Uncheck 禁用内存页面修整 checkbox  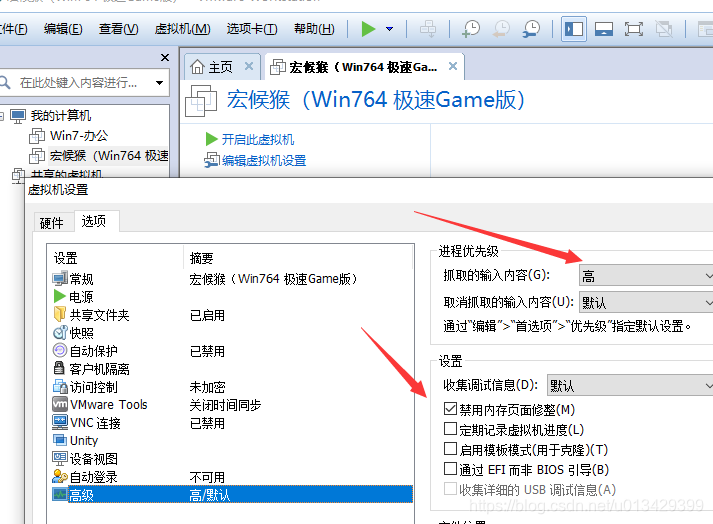450,408
